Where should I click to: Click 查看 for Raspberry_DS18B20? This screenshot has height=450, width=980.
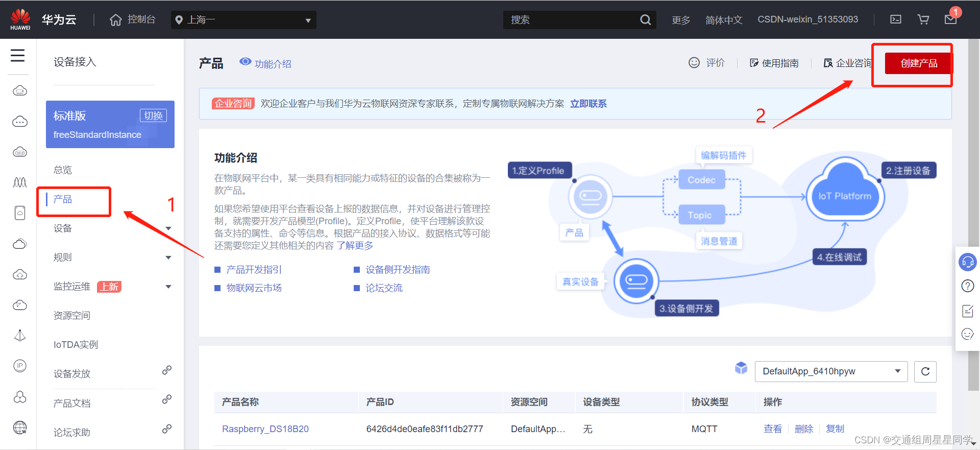[773, 429]
